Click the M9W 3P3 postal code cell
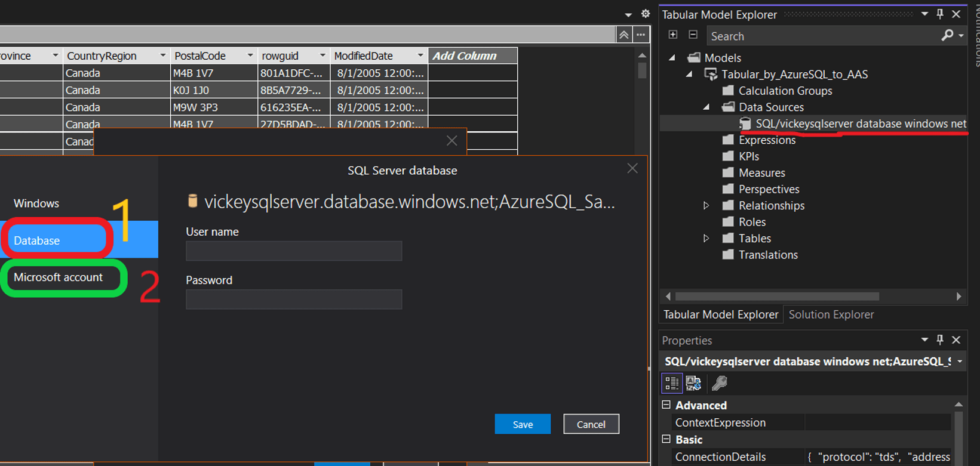The width and height of the screenshot is (980, 466). 214,107
